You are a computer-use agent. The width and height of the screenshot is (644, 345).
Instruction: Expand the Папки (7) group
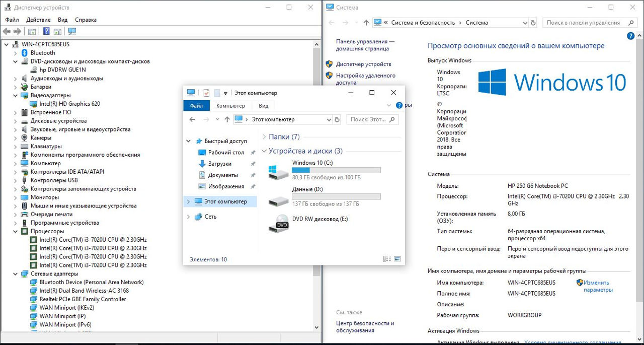coord(264,137)
